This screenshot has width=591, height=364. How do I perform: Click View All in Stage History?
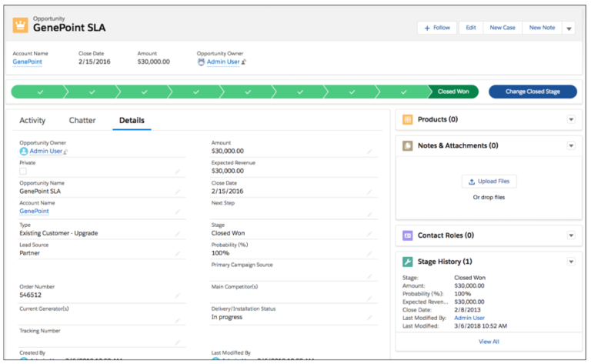489,342
